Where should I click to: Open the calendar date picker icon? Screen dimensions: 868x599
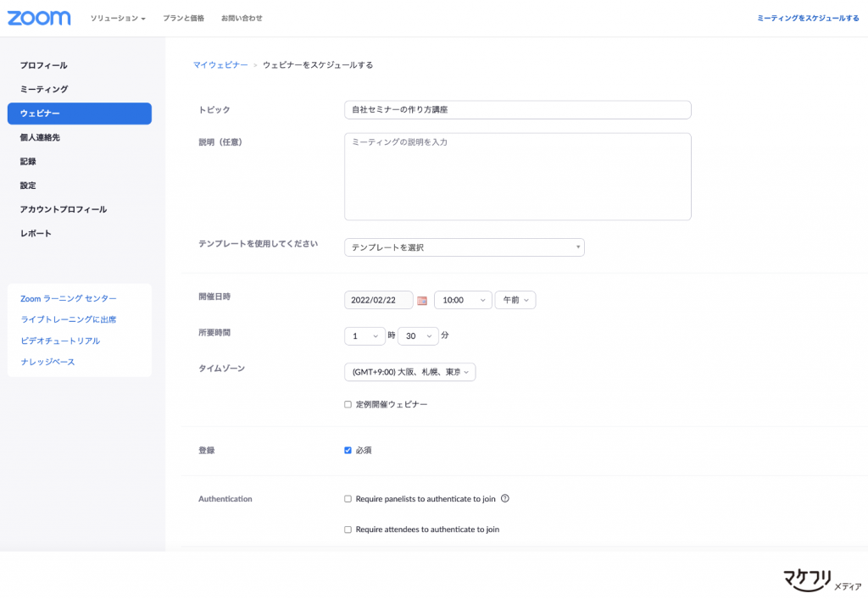422,301
